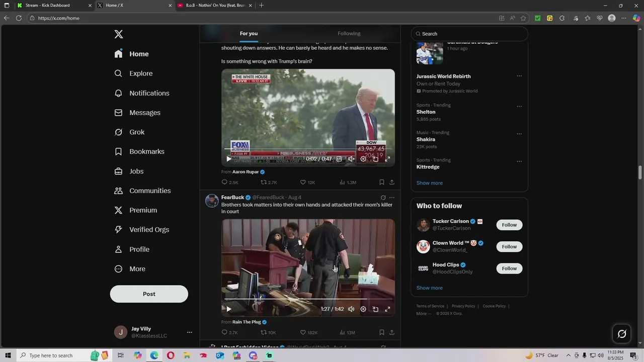Share the Aaron Rupar video post
Image resolution: width=644 pixels, height=362 pixels.
click(392, 183)
